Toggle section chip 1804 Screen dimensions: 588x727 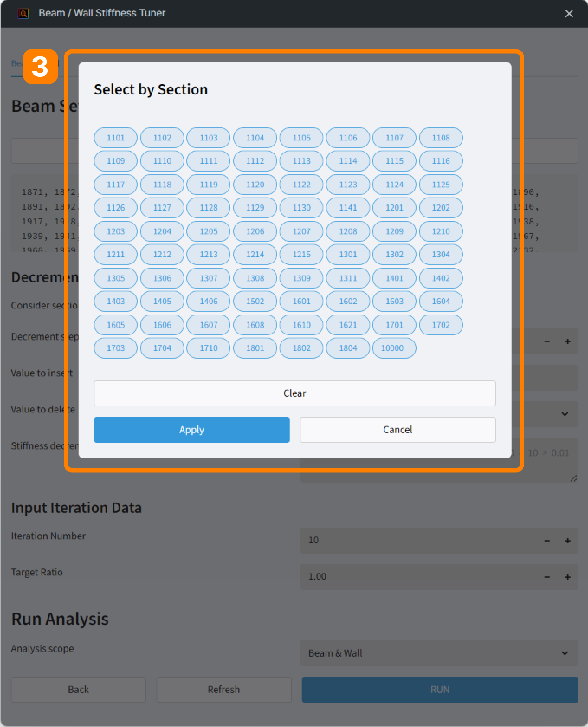coord(348,348)
